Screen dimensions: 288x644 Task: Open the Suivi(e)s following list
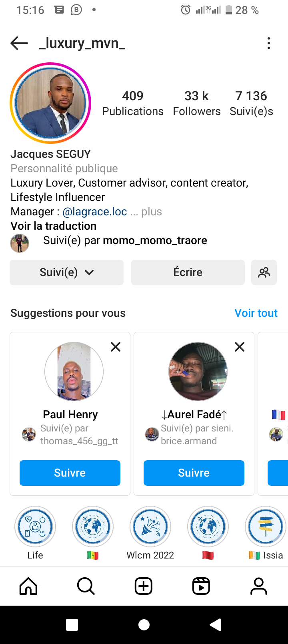tap(251, 103)
